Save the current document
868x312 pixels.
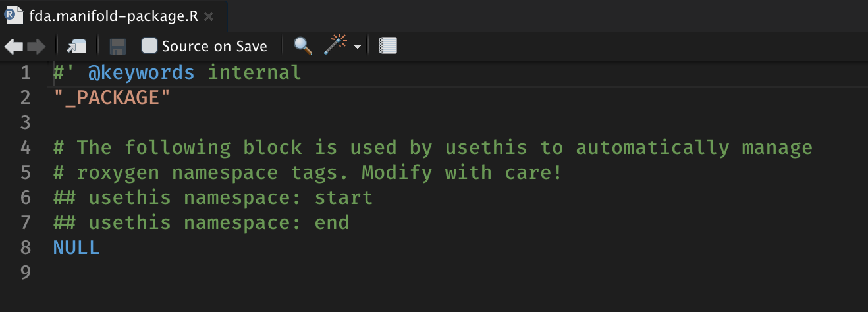coord(118,46)
